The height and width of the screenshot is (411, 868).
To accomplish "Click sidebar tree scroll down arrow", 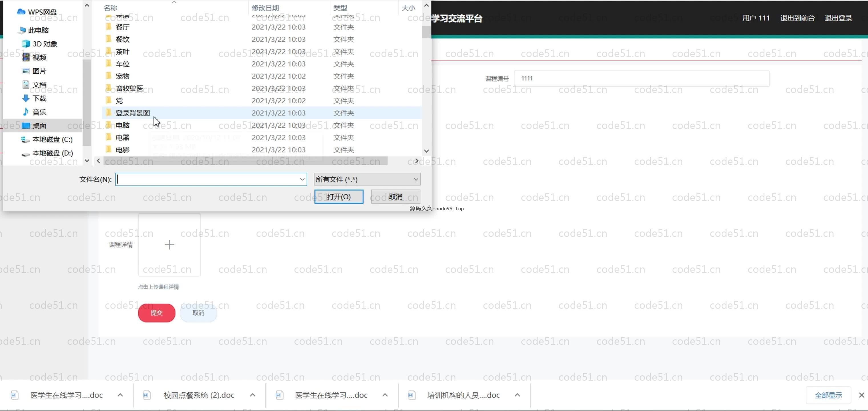I will [87, 161].
